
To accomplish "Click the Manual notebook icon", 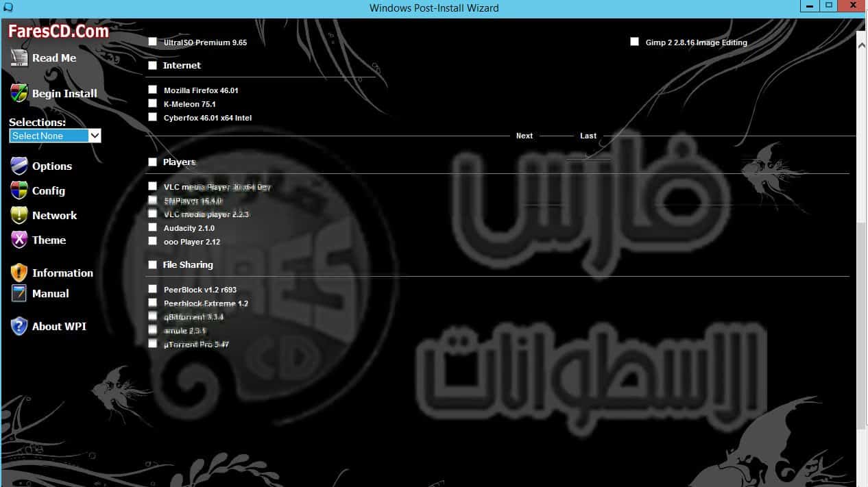I will [x=19, y=293].
